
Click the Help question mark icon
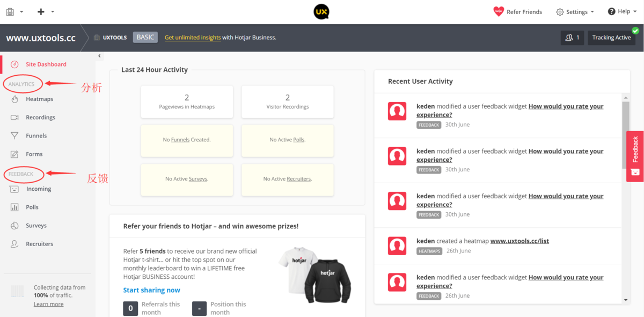pos(611,11)
